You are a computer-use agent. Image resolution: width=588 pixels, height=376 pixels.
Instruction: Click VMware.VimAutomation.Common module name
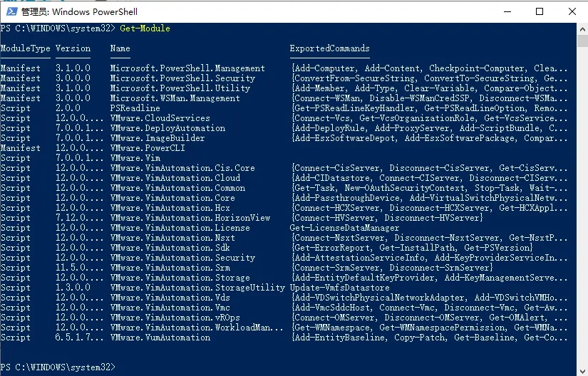pos(177,188)
